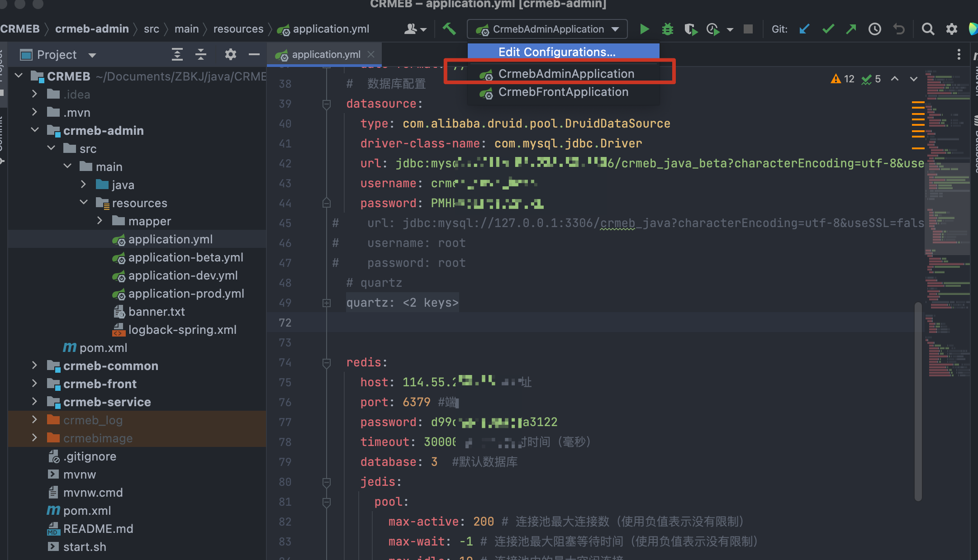Show Git history with the clock icon
This screenshot has height=560, width=978.
click(x=874, y=28)
